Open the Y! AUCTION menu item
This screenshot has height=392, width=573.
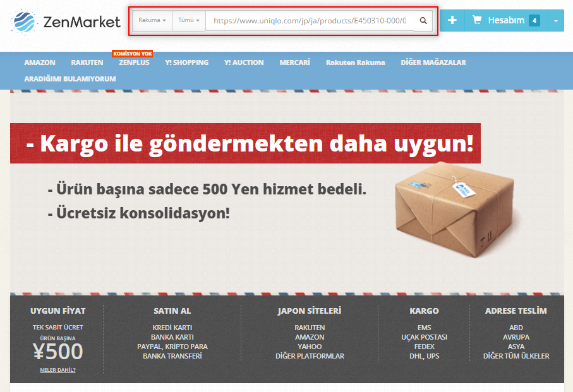(x=244, y=62)
